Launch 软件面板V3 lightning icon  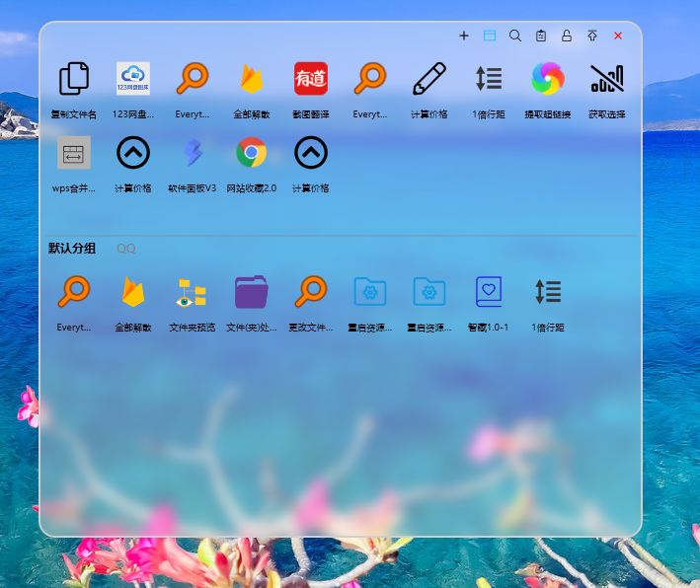(193, 153)
